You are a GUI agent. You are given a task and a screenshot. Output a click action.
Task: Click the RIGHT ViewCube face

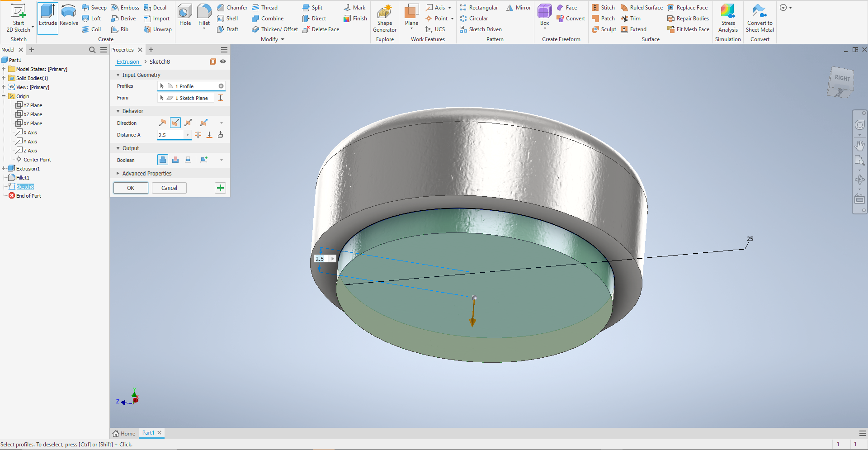pos(842,78)
